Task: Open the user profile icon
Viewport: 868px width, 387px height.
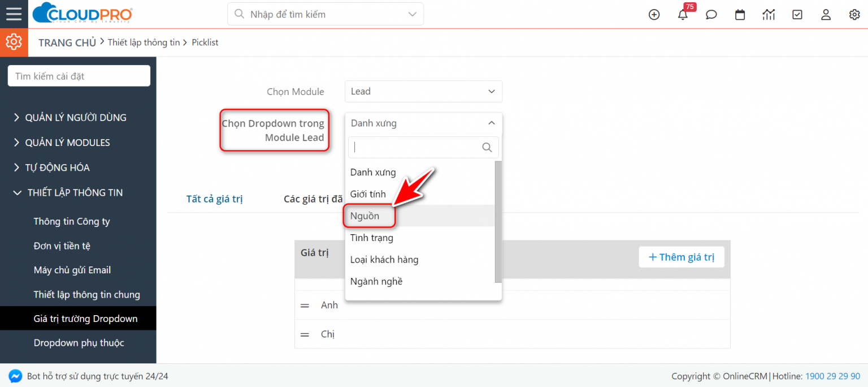Action: [826, 15]
